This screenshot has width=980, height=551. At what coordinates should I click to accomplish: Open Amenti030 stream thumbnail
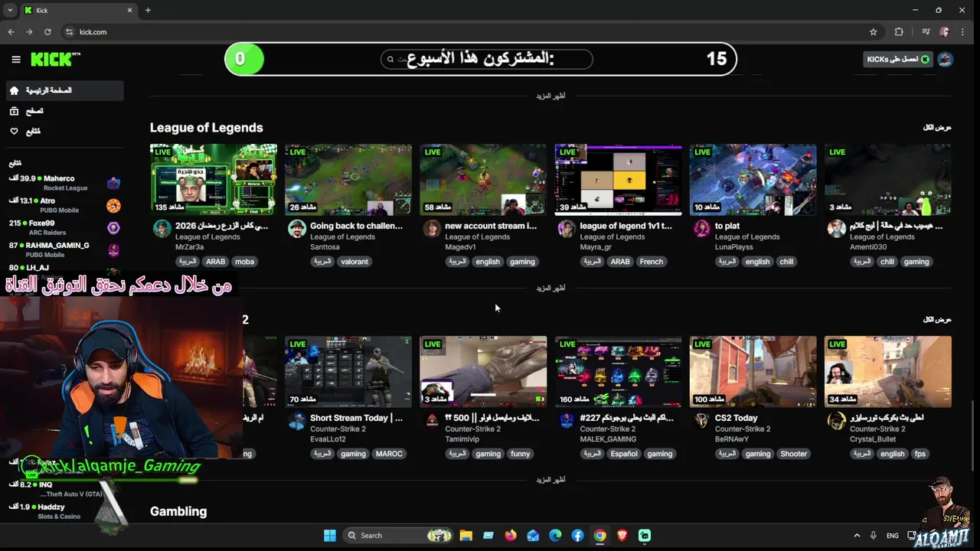888,180
